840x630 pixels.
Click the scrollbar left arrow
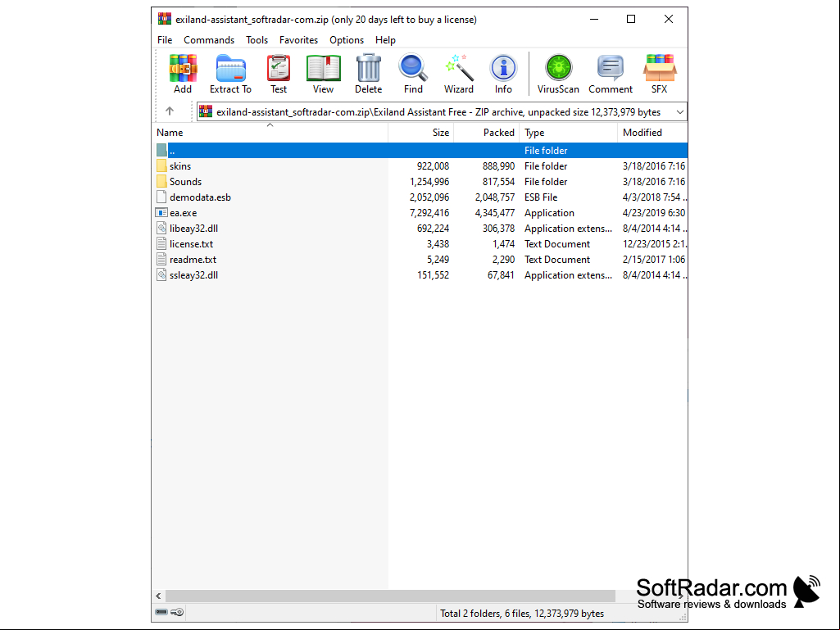158,596
